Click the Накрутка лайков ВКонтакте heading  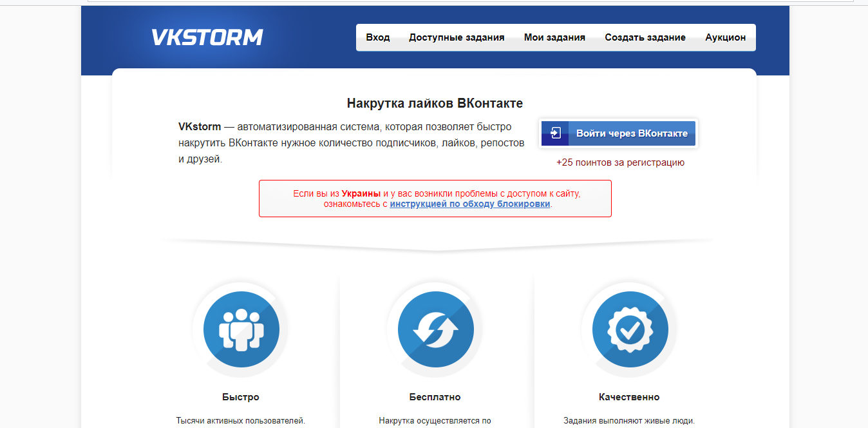(435, 102)
